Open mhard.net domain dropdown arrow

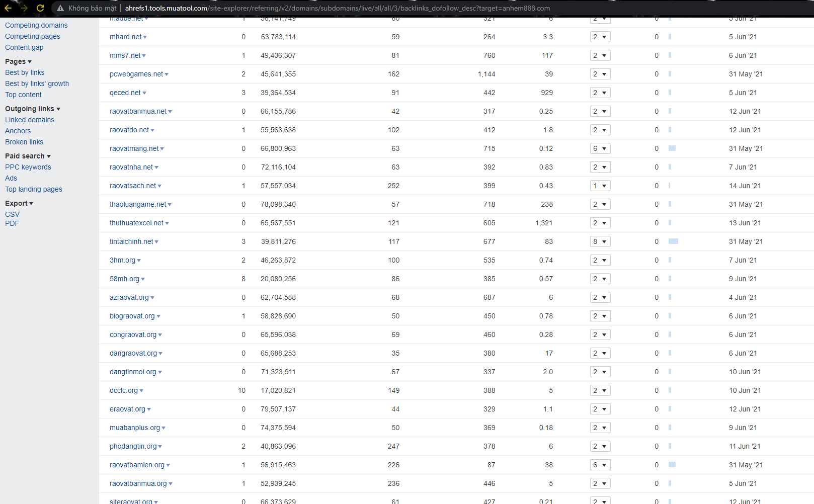[x=145, y=37]
